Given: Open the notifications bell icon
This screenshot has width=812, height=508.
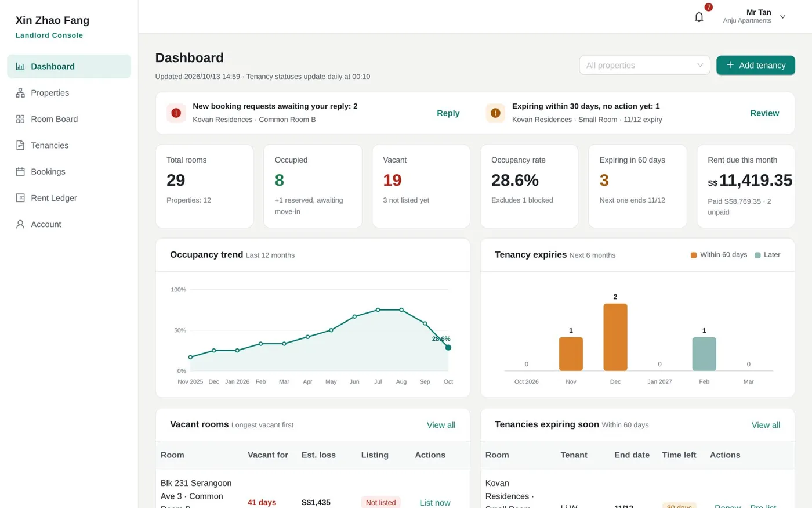Looking at the screenshot, I should (699, 17).
